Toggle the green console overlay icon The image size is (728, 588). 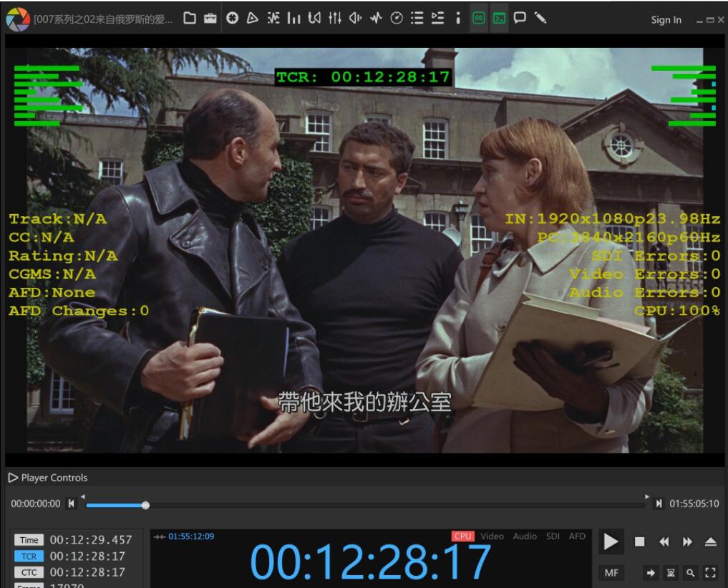499,18
